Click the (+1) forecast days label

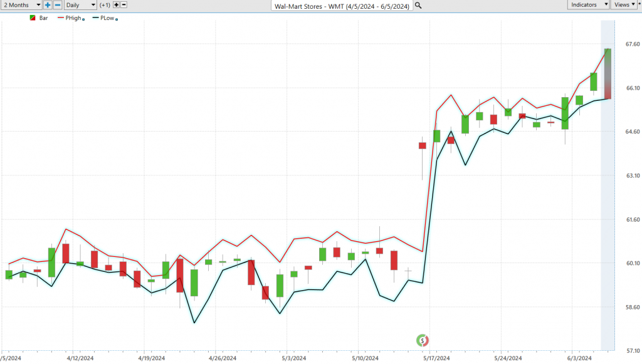pos(105,5)
